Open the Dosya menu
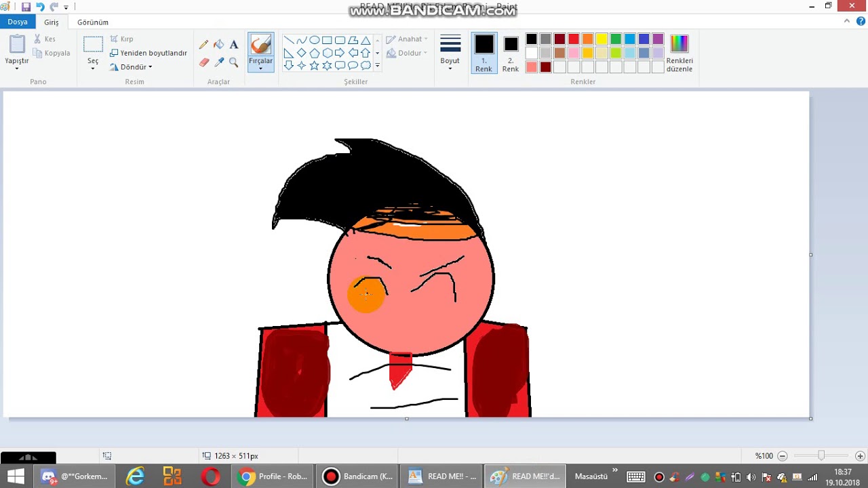The height and width of the screenshot is (488, 868). pyautogui.click(x=18, y=22)
